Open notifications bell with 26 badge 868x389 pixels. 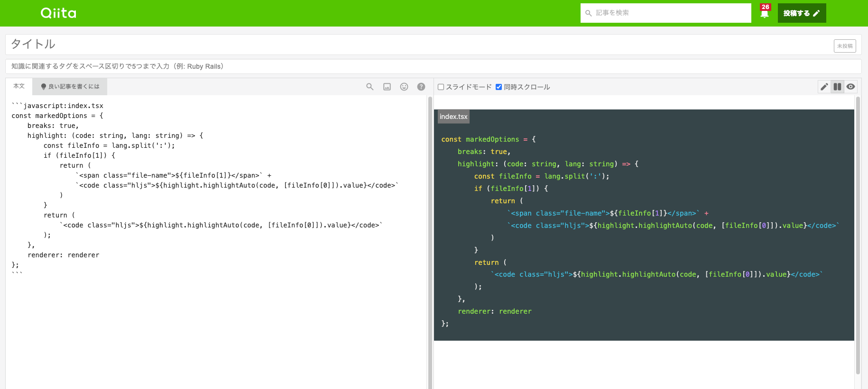pos(765,11)
